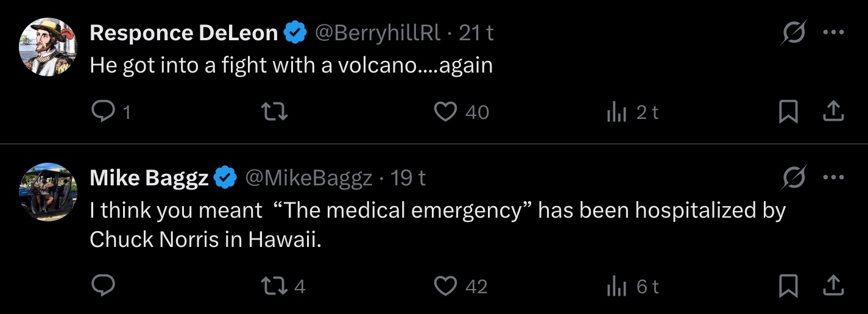This screenshot has height=314, width=868.
Task: View analytics on Responce DeLeon's tweet
Action: pyautogui.click(x=617, y=112)
